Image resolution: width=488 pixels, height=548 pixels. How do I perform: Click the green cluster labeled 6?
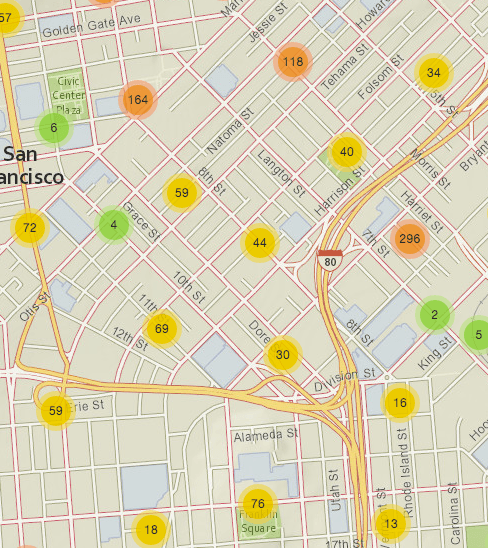coord(54,128)
